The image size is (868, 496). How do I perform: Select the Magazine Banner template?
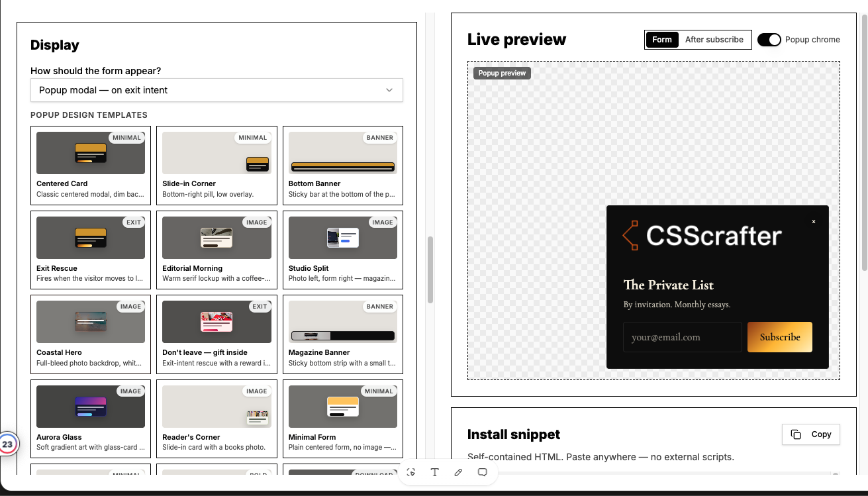pos(343,334)
